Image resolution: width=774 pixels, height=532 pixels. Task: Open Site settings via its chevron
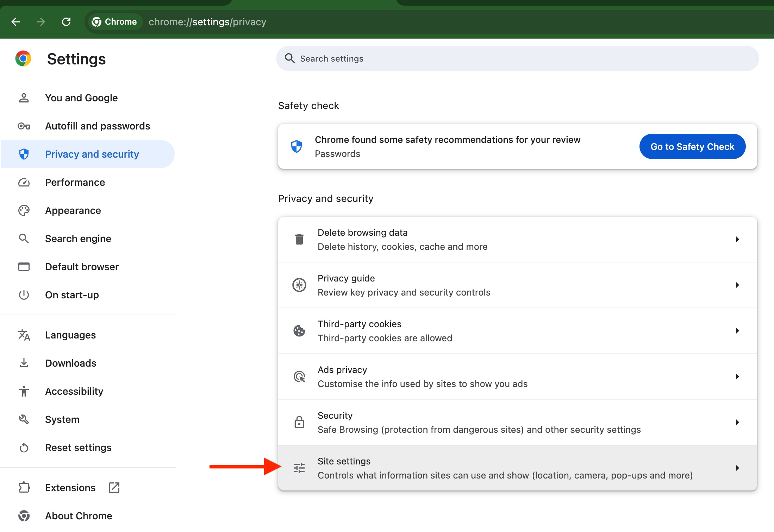[737, 468]
